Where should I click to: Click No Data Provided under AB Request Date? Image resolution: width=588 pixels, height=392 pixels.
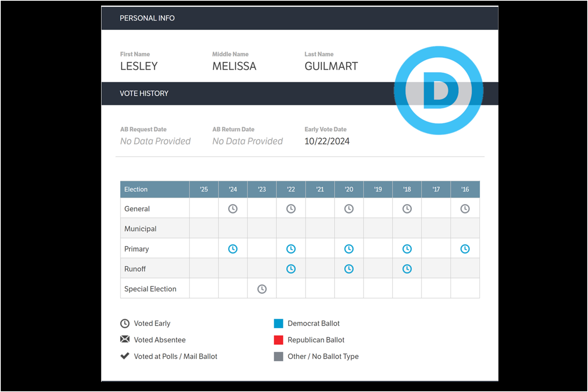[155, 141]
